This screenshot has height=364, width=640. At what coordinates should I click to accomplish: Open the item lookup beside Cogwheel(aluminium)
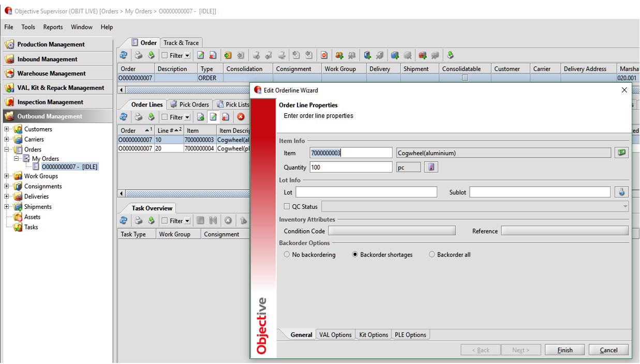point(621,153)
